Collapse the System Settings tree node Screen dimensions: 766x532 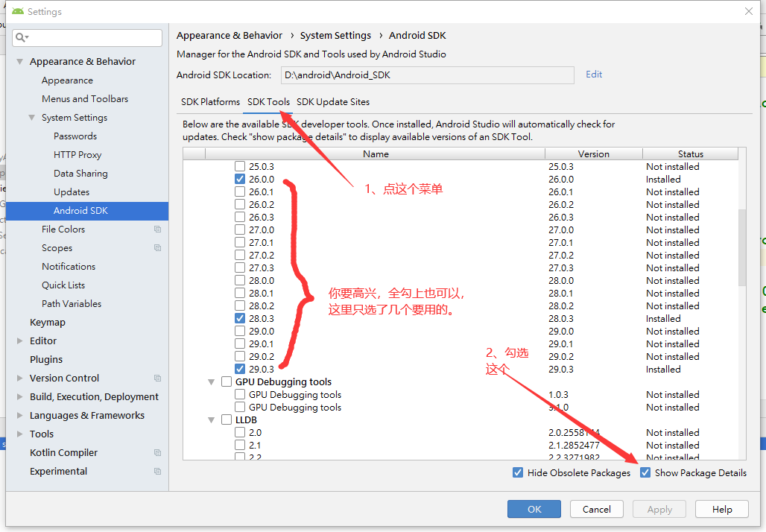[32, 118]
